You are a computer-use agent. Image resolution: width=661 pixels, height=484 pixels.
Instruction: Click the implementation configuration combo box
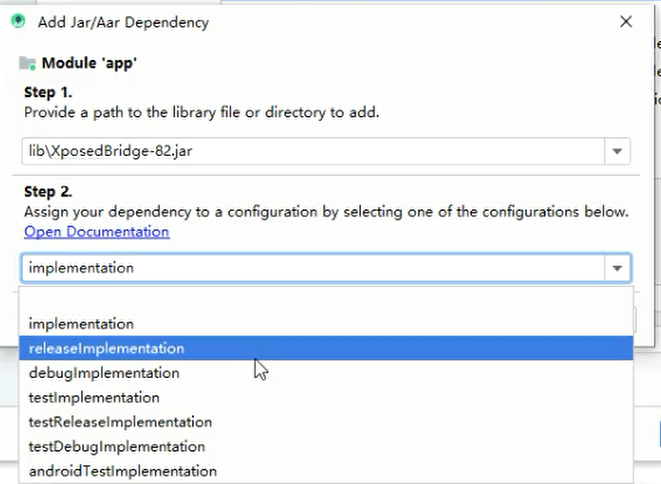pyautogui.click(x=313, y=268)
